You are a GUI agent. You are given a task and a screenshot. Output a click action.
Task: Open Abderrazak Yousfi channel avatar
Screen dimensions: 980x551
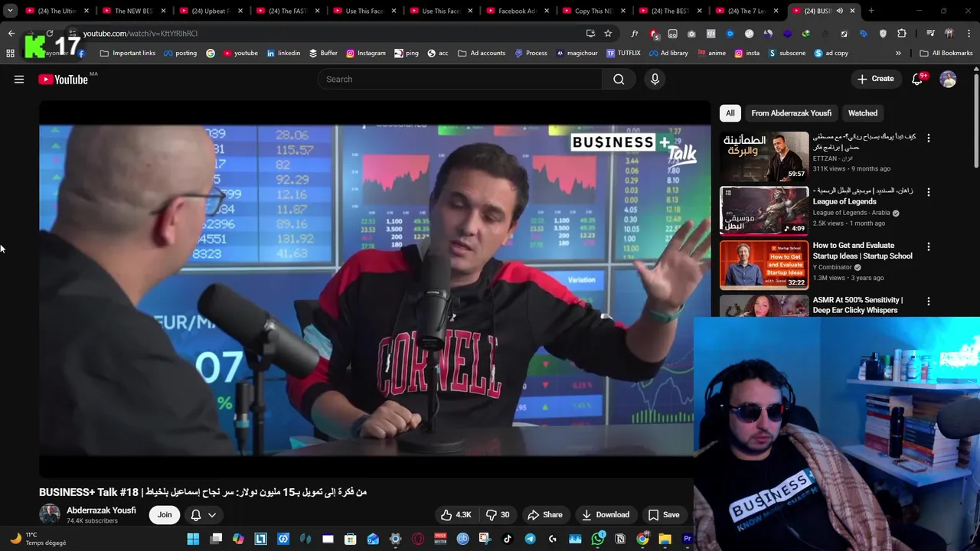(x=50, y=514)
